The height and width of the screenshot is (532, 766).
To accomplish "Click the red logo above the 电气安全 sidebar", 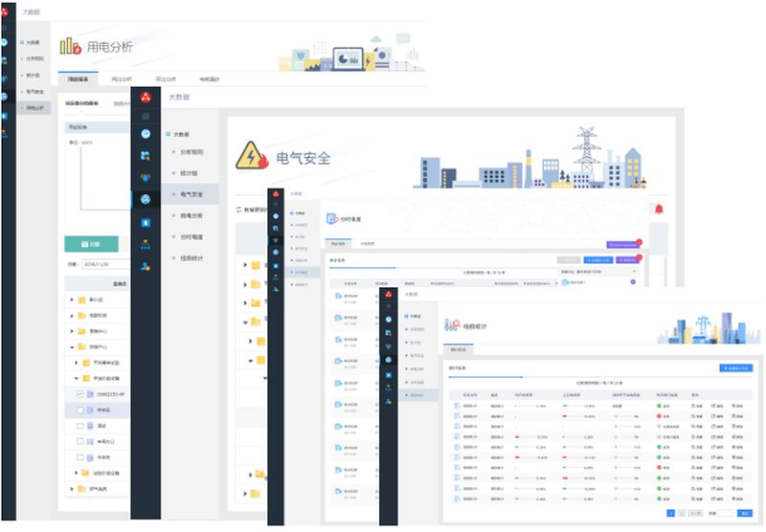I will click(146, 97).
